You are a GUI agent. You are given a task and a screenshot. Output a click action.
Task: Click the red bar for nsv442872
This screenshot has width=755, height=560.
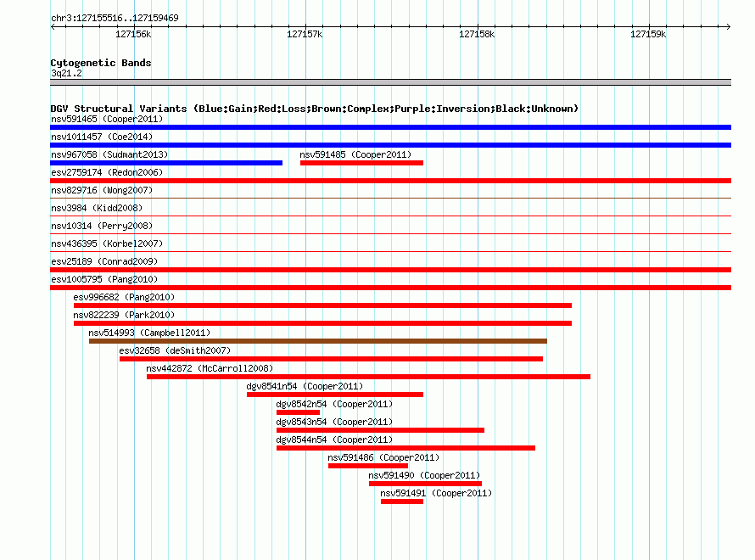[x=368, y=377]
